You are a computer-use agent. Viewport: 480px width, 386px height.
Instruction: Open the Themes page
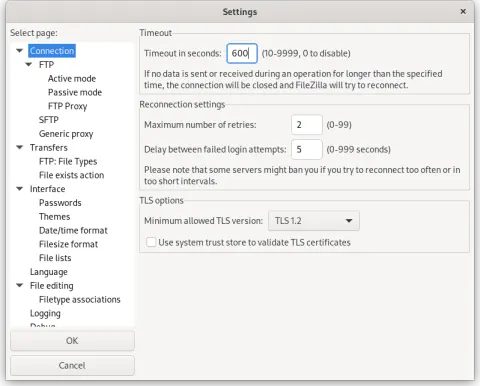coord(55,217)
